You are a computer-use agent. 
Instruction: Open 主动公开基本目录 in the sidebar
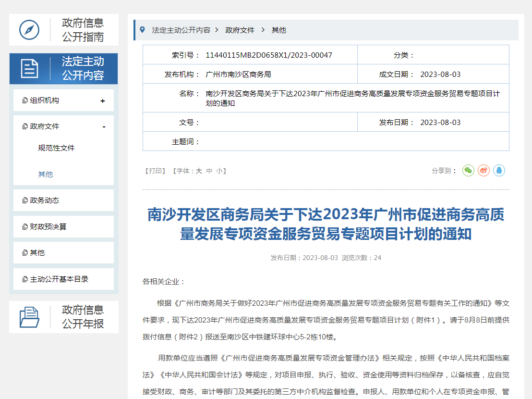[59, 279]
